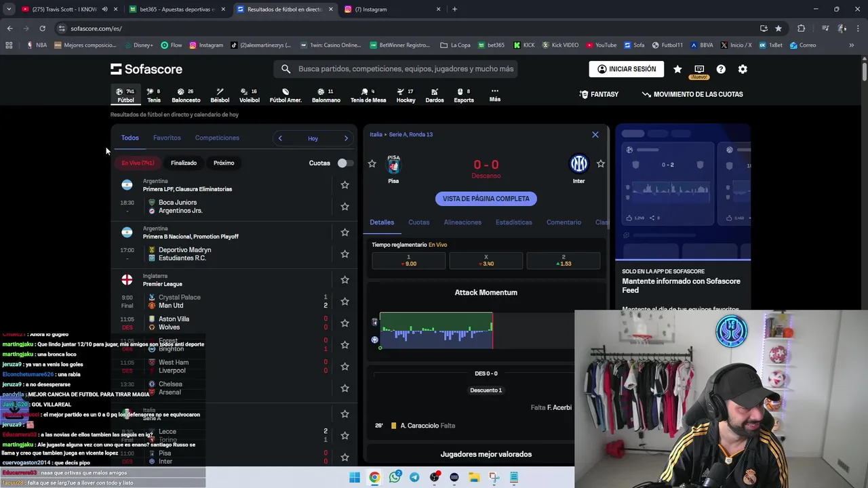
Task: Click VISTA DE PÁGINA COMPLETA button
Action: (486, 199)
